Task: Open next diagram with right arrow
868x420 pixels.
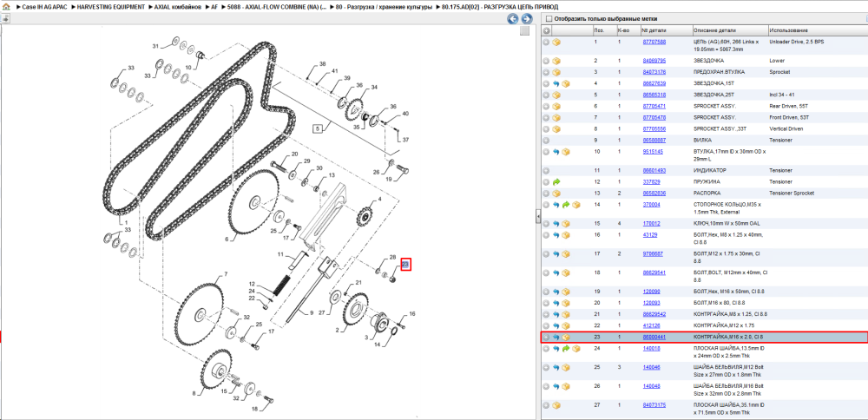Action: coord(527,19)
